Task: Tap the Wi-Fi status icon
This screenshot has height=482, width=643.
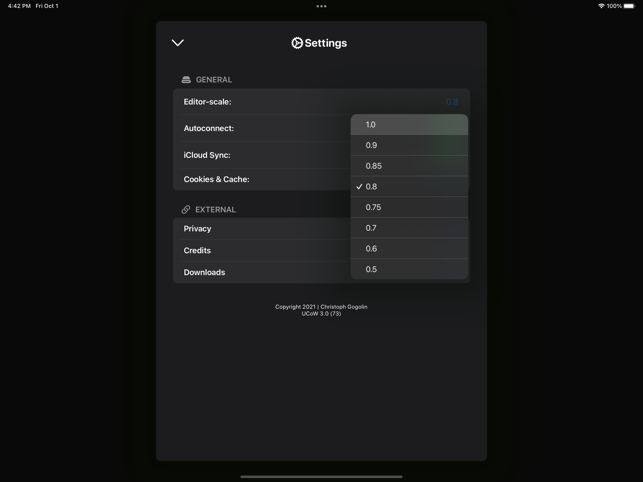Action: [601, 6]
